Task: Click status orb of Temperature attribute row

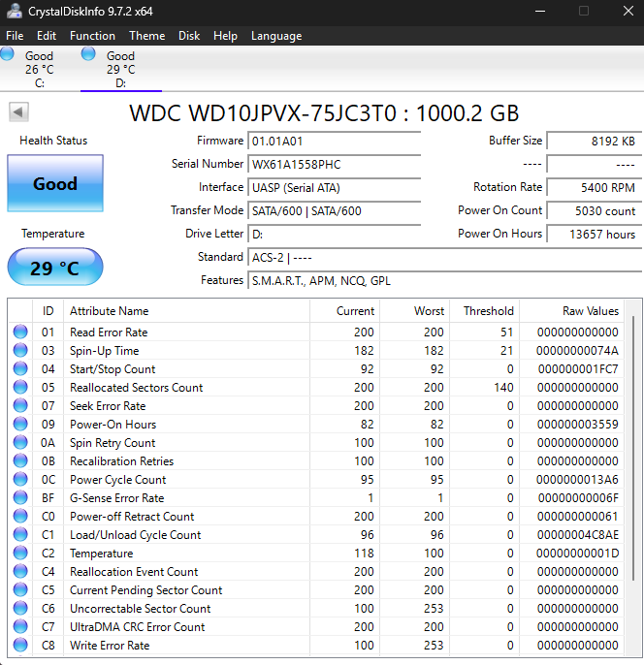Action: click(x=20, y=553)
